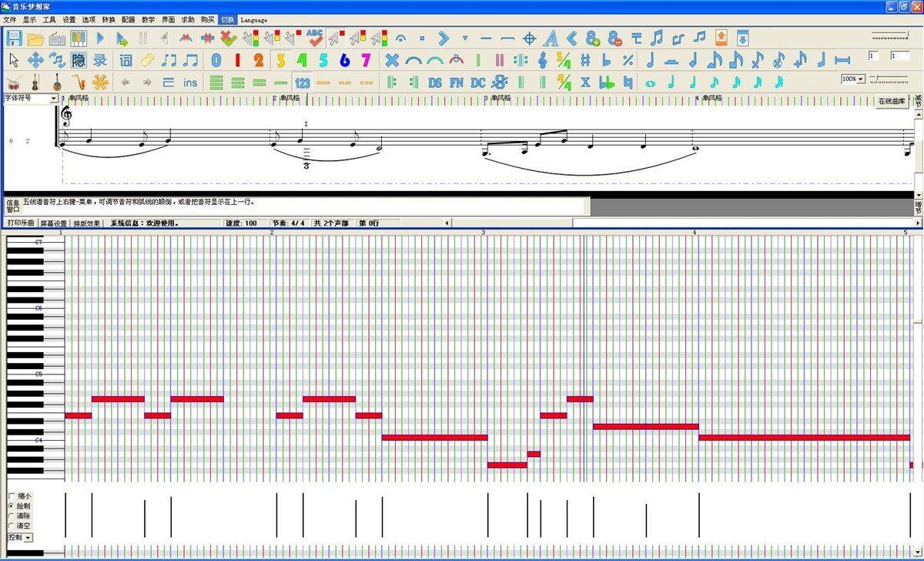This screenshot has width=924, height=561.
Task: Enable the 缩小 checkbox
Action: click(x=12, y=496)
